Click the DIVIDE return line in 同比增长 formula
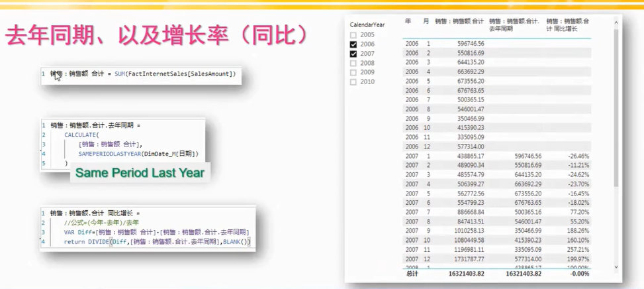The height and width of the screenshot is (289, 644). tap(157, 242)
